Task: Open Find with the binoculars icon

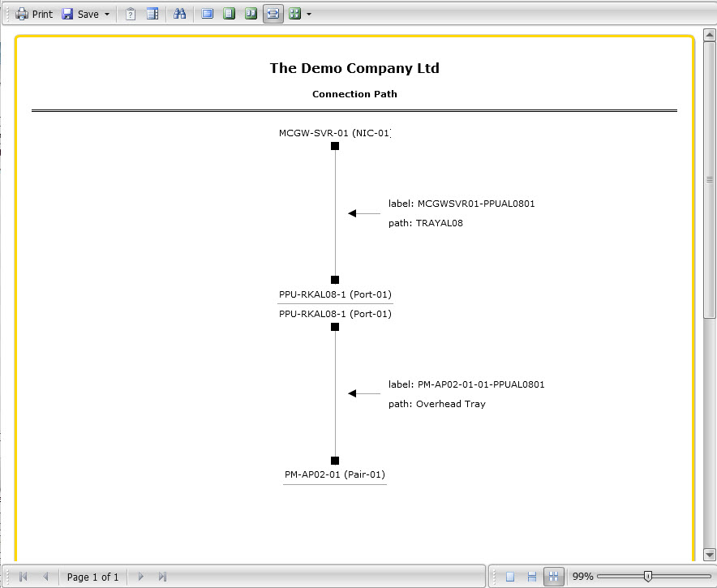Action: [180, 14]
